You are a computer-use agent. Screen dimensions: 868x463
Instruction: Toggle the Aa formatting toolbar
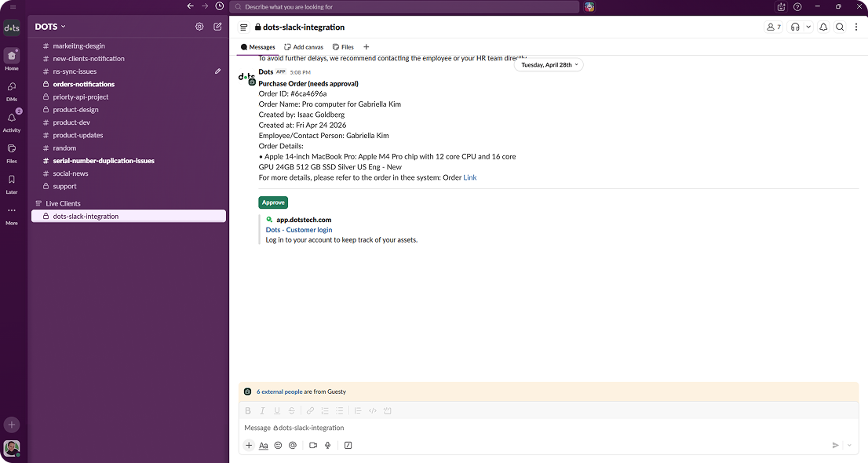tap(264, 445)
